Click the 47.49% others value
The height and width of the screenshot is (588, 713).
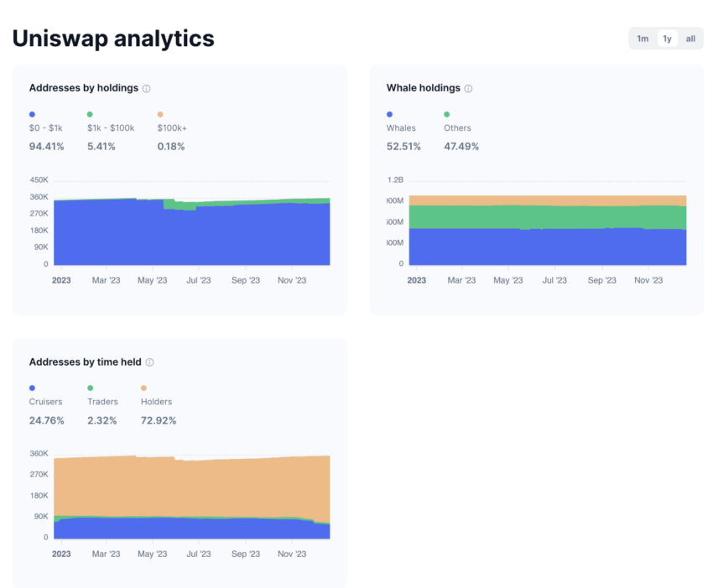tap(461, 147)
